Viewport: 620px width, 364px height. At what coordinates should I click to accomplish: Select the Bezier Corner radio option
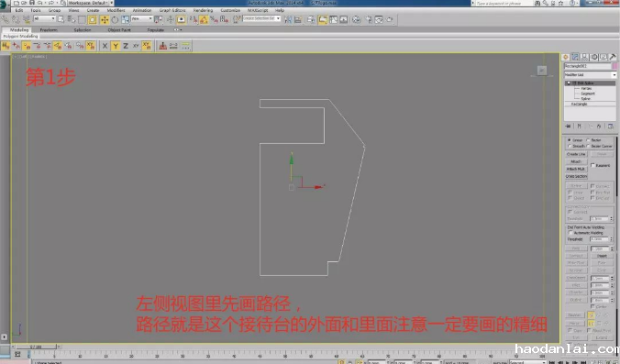click(588, 146)
